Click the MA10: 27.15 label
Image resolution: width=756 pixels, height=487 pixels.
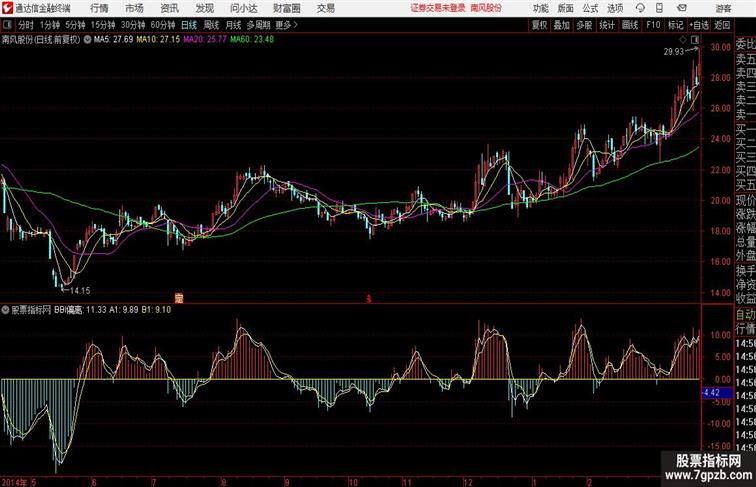[x=158, y=40]
